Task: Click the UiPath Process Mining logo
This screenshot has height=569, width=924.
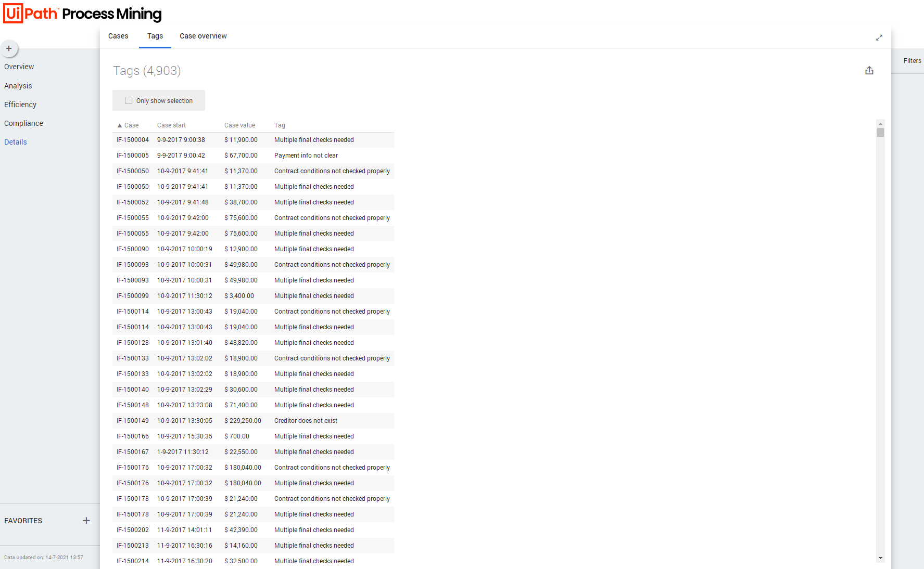Action: tap(83, 14)
